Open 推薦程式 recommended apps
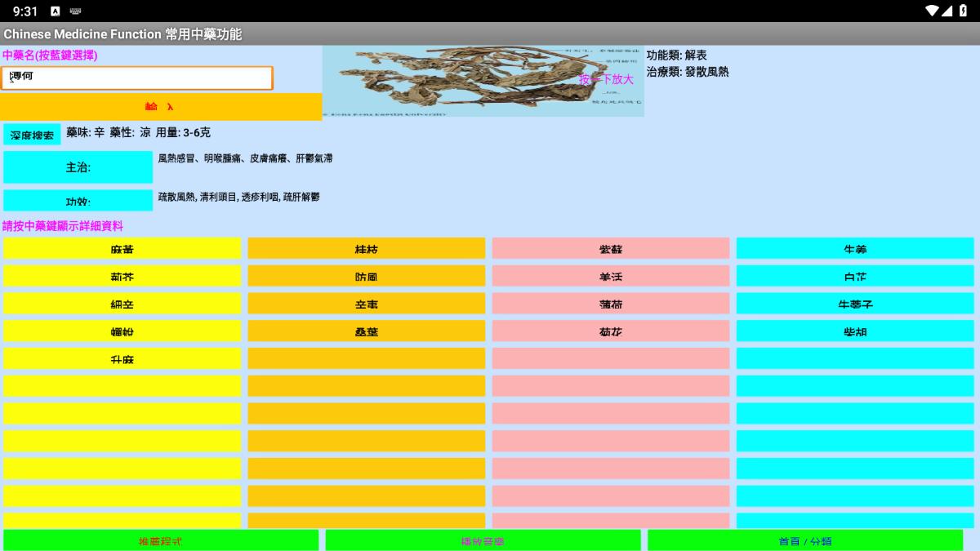 [161, 540]
